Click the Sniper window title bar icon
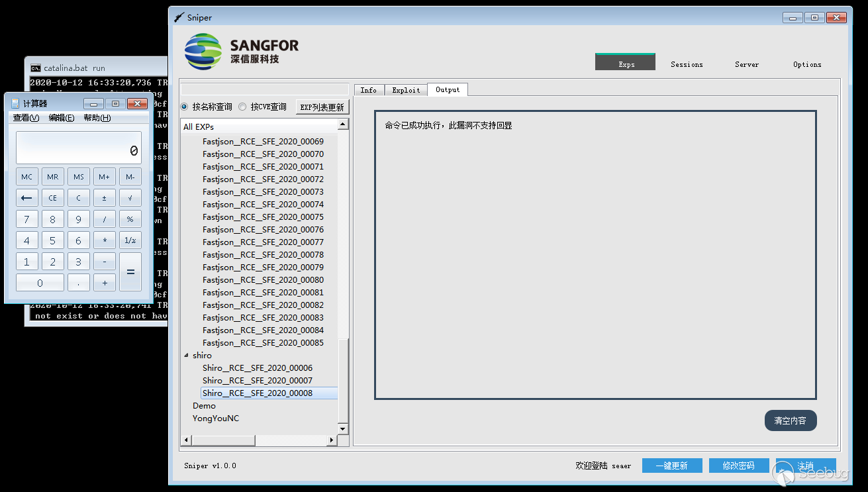 (x=179, y=18)
